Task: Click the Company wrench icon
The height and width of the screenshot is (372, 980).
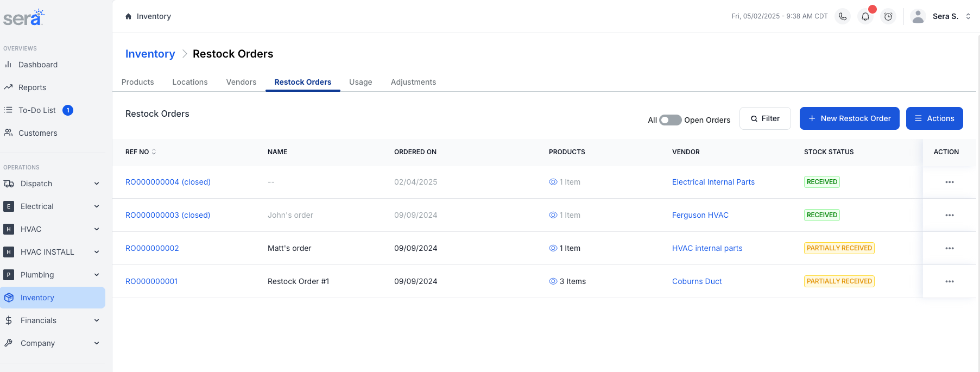Action: pos(8,343)
